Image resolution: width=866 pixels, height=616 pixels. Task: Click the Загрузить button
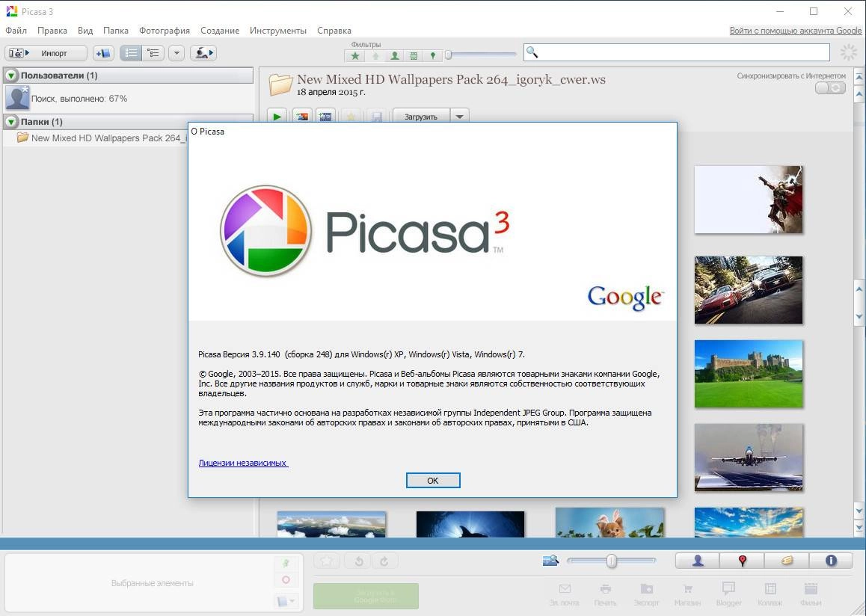click(x=421, y=117)
